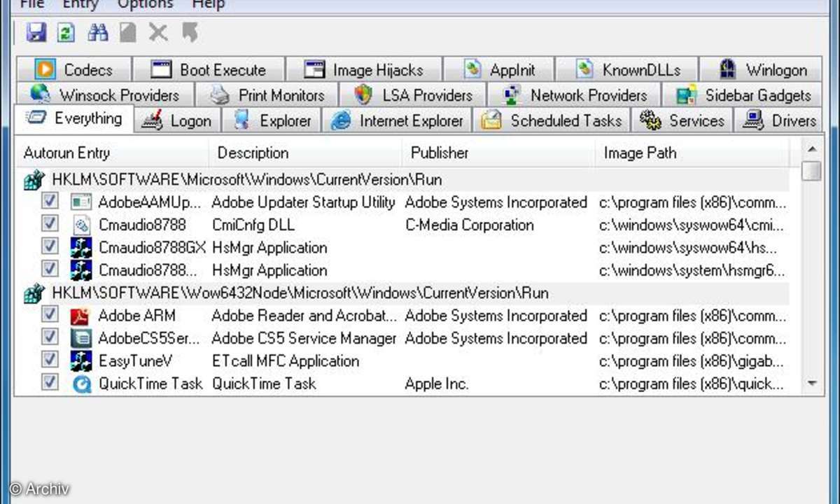The height and width of the screenshot is (504, 840).
Task: Open the LSA Providers tab
Action: point(413,95)
